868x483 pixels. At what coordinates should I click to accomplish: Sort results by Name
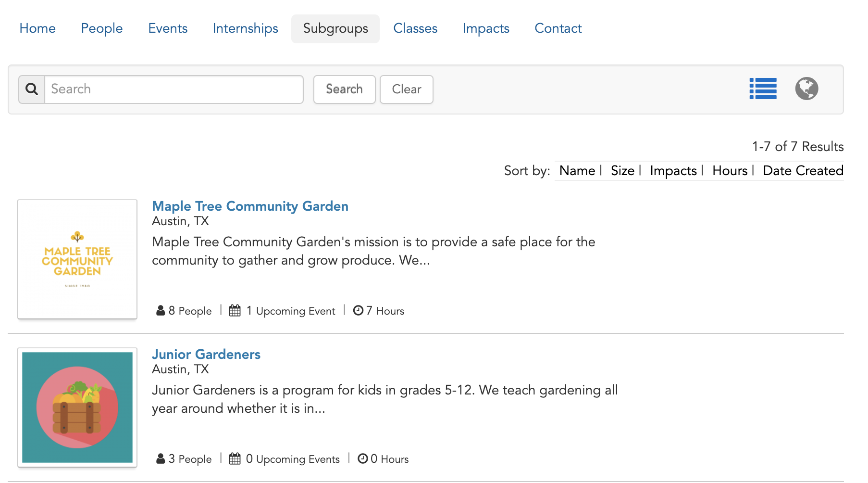[577, 171]
